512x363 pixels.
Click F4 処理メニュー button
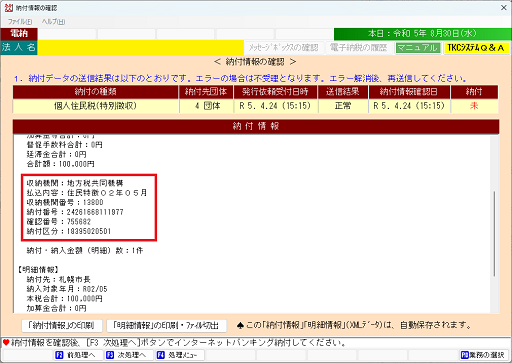179,355
